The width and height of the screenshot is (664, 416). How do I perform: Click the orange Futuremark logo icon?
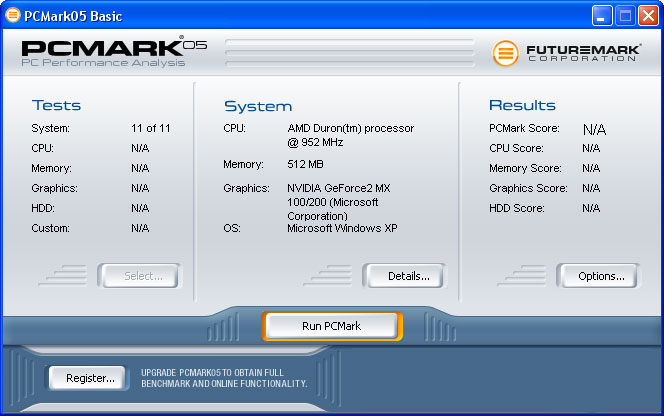(x=506, y=53)
